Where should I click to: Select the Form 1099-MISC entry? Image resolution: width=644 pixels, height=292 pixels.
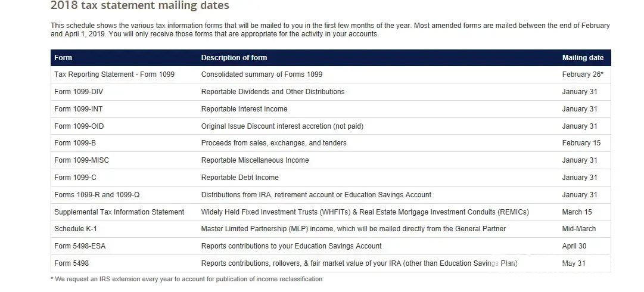point(82,160)
